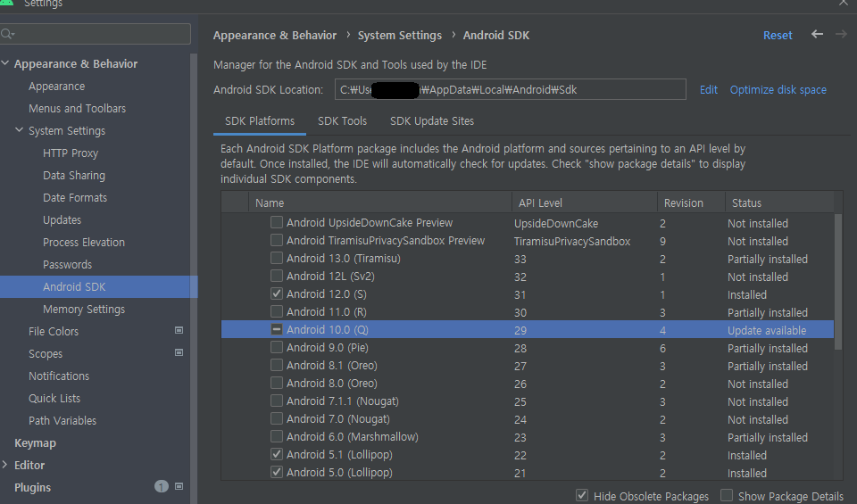This screenshot has height=504, width=857.
Task: Check Android 9.0 (Pie) checkbox
Action: [x=277, y=347]
